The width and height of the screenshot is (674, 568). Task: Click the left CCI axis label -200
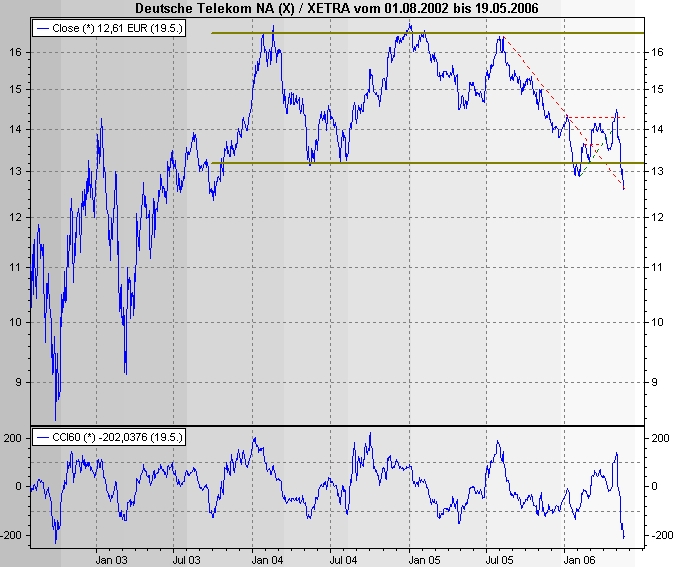12,535
